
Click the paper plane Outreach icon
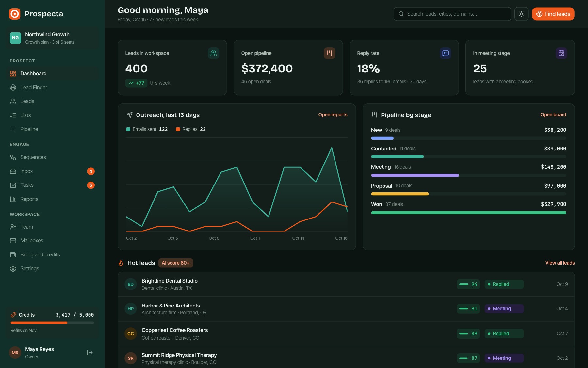click(x=129, y=115)
